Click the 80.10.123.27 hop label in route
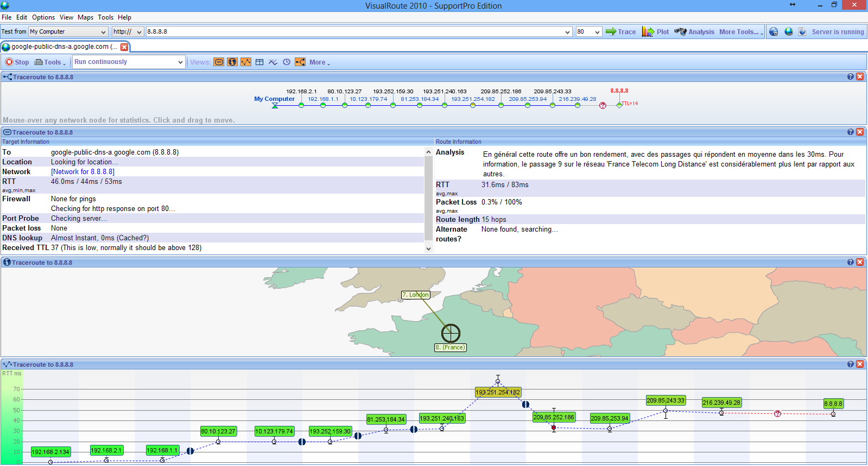The width and height of the screenshot is (868, 466). [344, 92]
